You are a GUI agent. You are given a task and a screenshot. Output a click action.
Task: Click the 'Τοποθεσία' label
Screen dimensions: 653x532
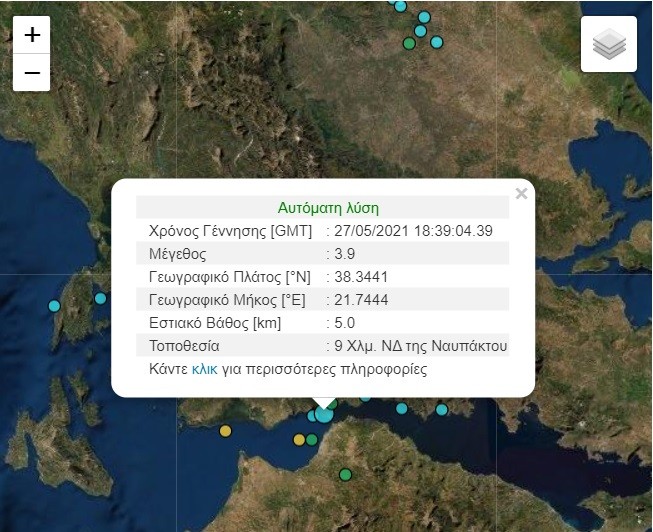[x=184, y=346]
